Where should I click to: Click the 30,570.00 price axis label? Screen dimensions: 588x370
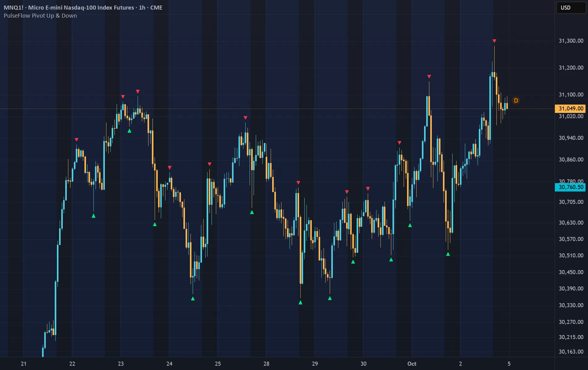[571, 239]
